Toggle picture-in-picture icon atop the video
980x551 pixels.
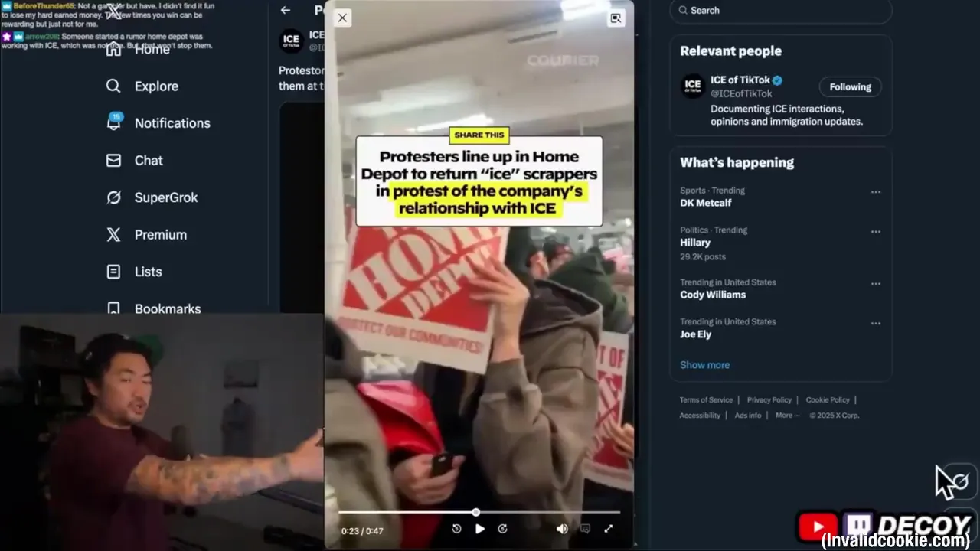616,18
